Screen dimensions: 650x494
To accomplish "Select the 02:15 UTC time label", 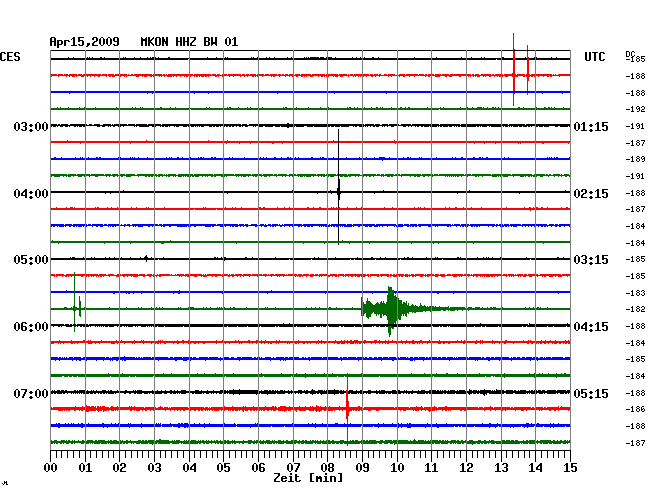I will point(591,194).
